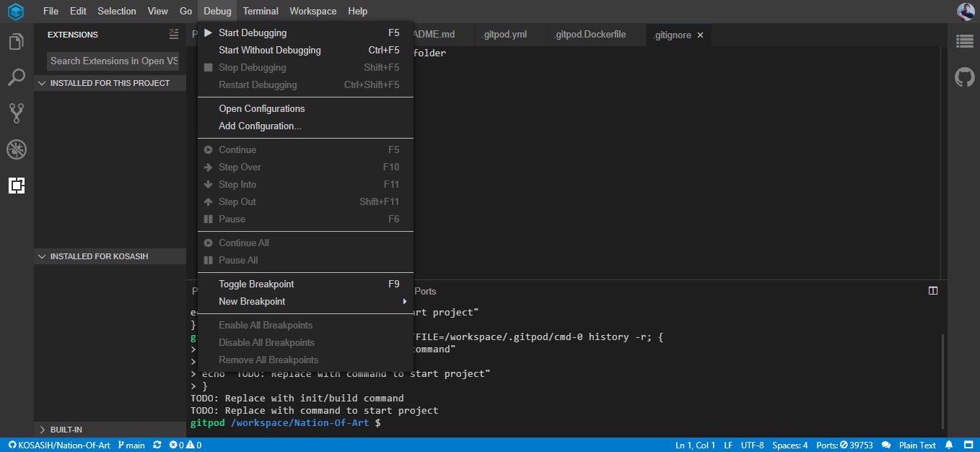Screen dimensions: 980x452
Task: Click the synchronize changes icon in status bar
Action: [x=157, y=446]
